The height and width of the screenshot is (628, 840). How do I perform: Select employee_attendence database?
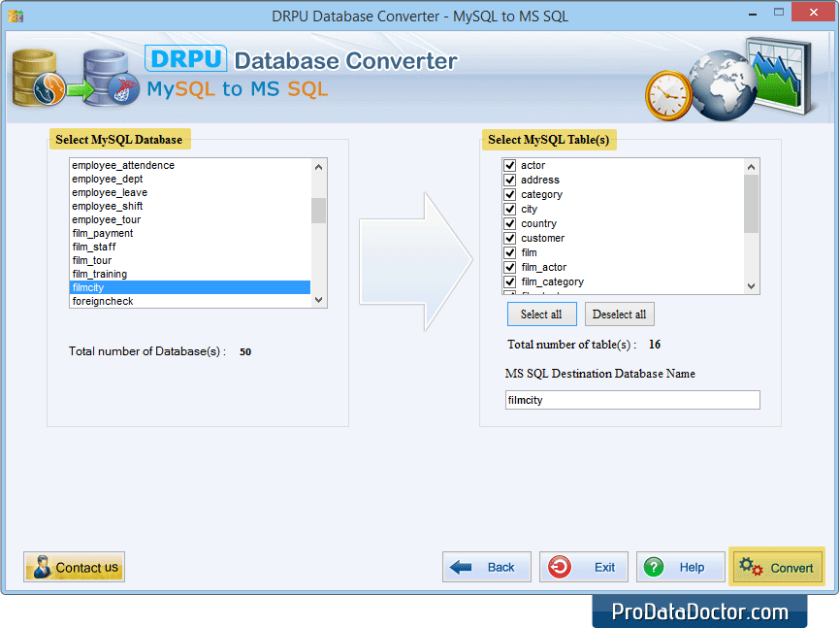tap(190, 165)
